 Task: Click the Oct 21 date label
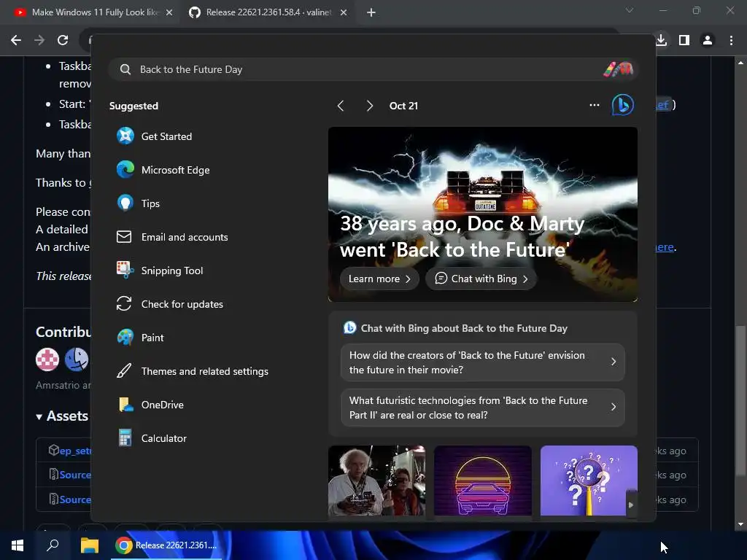coord(403,106)
